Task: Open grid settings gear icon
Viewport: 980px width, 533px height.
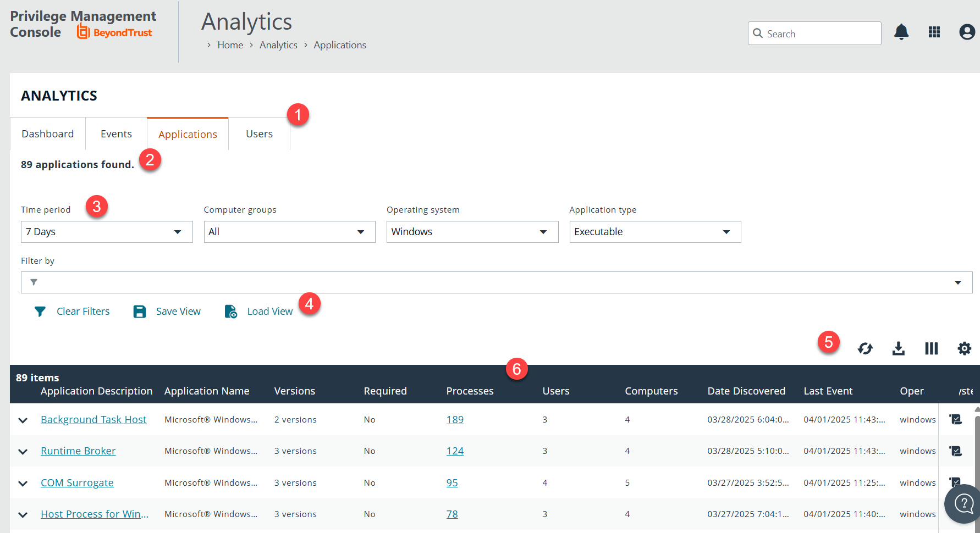Action: pos(964,348)
